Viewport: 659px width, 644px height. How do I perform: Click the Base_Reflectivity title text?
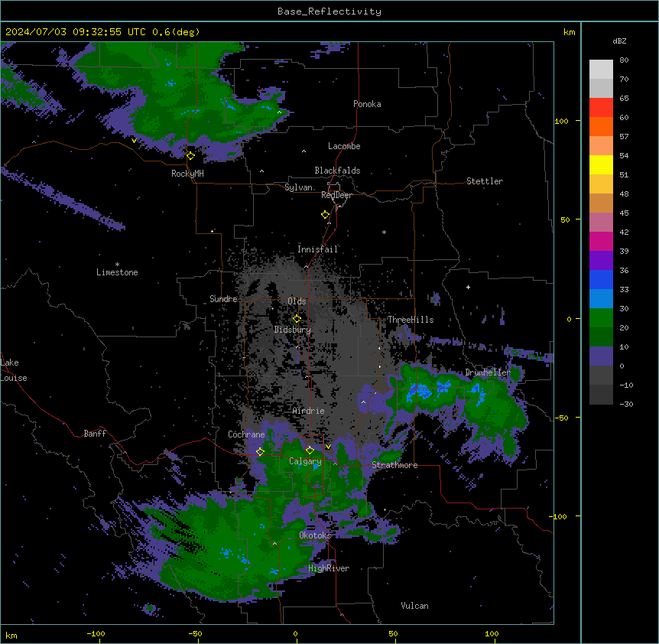[329, 11]
